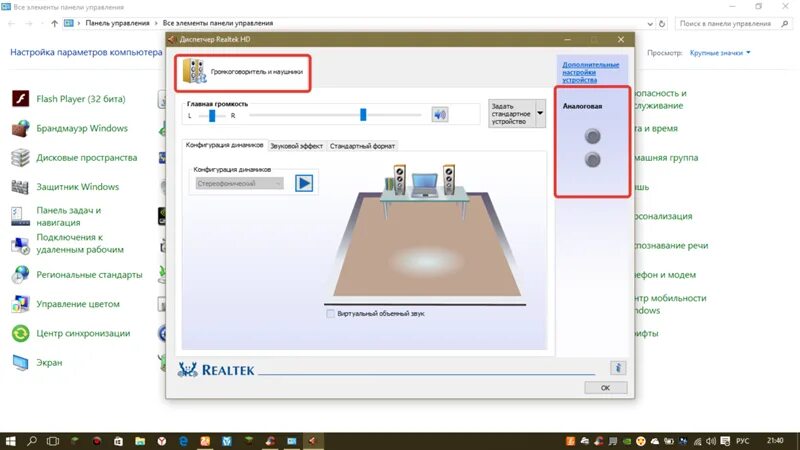The image size is (800, 450).
Task: Click Настройка параметров компьютера heading
Action: [x=86, y=52]
